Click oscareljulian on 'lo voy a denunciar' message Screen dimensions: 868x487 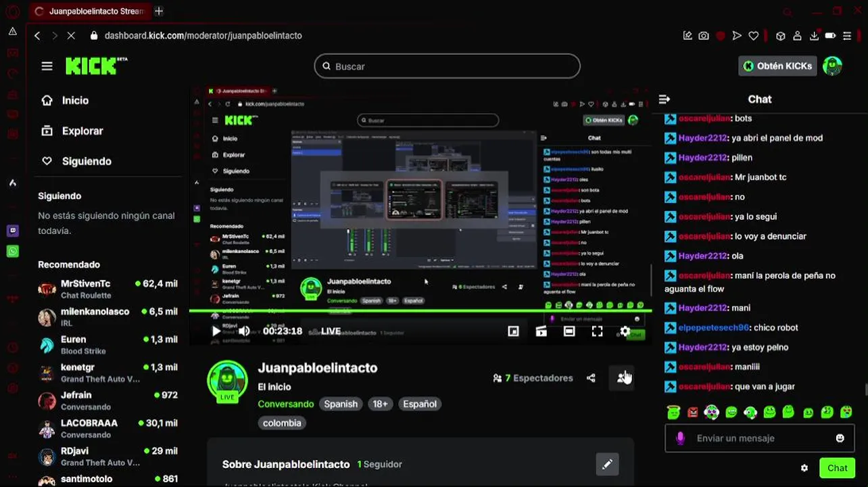pyautogui.click(x=704, y=236)
